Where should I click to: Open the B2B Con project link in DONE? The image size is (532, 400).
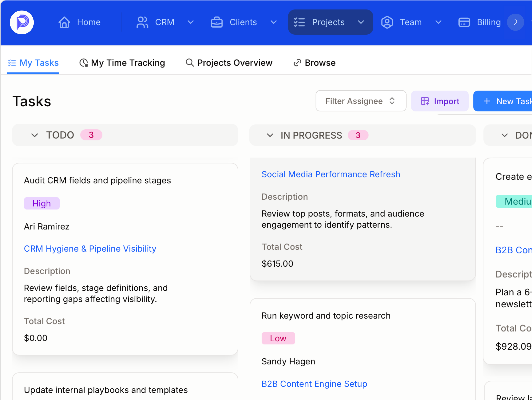[513, 250]
